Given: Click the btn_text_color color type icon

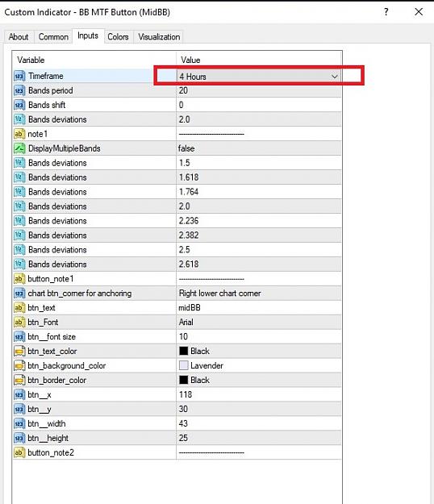Looking at the screenshot, I should pyautogui.click(x=19, y=352).
